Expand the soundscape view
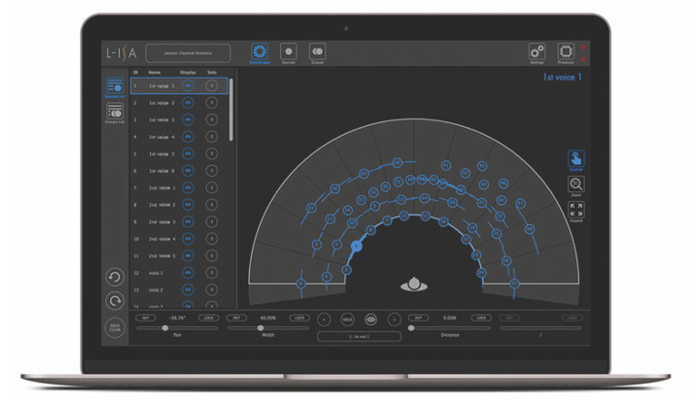Screen dimensions: 700x400 (x=576, y=210)
